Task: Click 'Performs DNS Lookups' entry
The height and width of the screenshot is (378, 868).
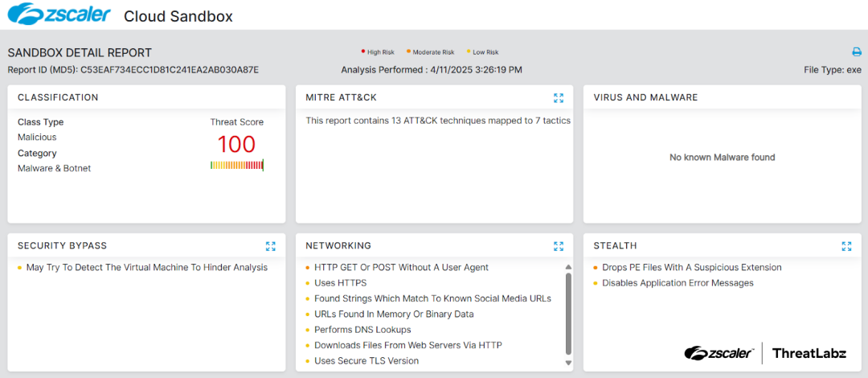Action: (362, 330)
